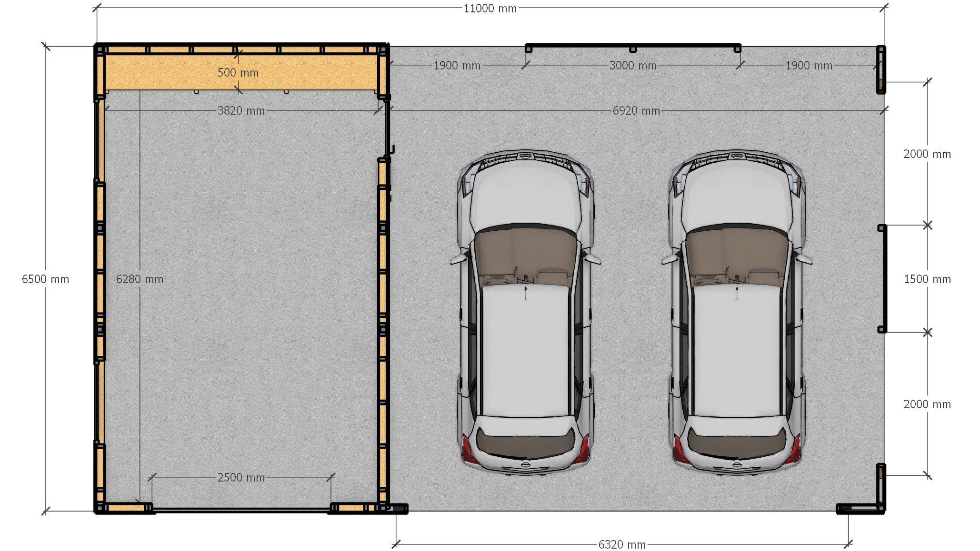This screenshot has height=551, width=980.
Task: Click the upper 2000 mm dimension on right
Action: pyautogui.click(x=927, y=154)
